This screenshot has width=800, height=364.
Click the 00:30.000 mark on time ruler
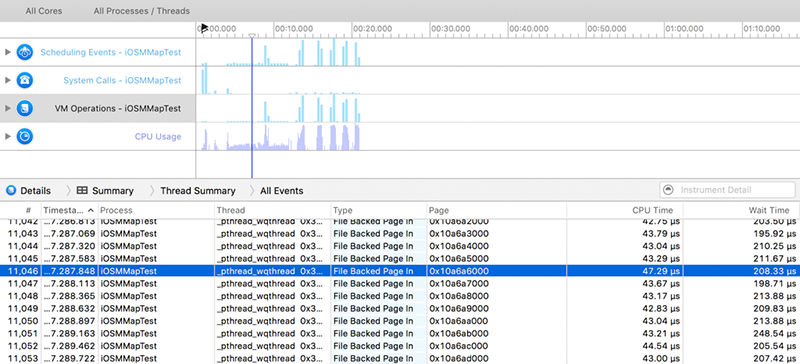click(450, 29)
